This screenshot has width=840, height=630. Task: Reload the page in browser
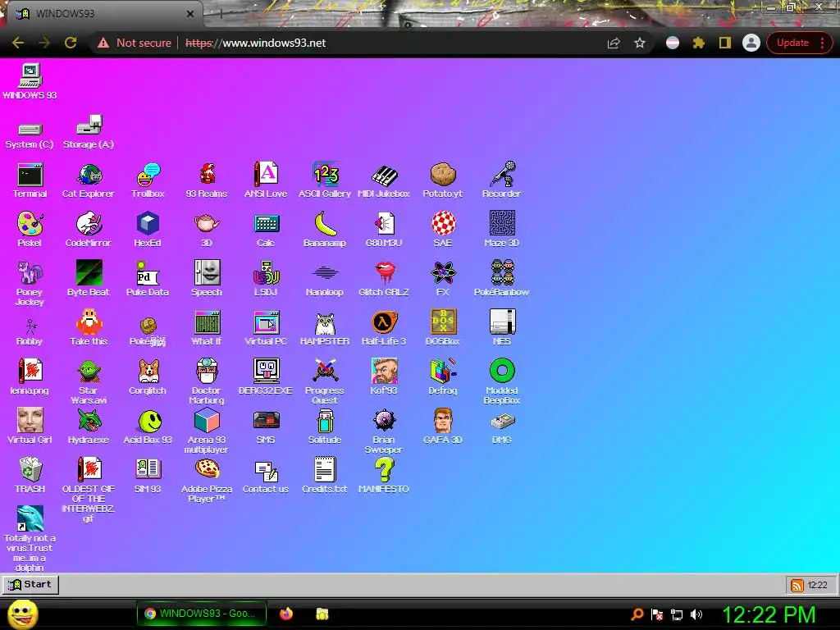pos(71,43)
